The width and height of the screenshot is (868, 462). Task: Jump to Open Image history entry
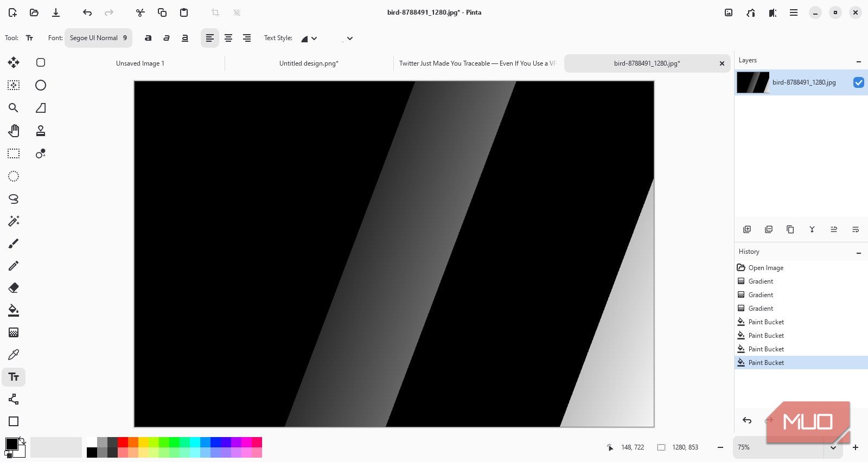click(x=801, y=268)
